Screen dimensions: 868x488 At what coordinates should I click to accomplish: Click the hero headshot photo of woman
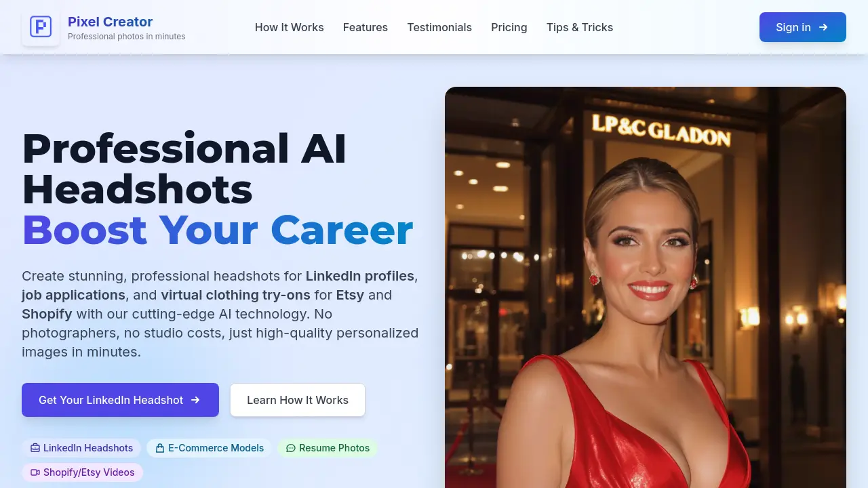(x=646, y=287)
